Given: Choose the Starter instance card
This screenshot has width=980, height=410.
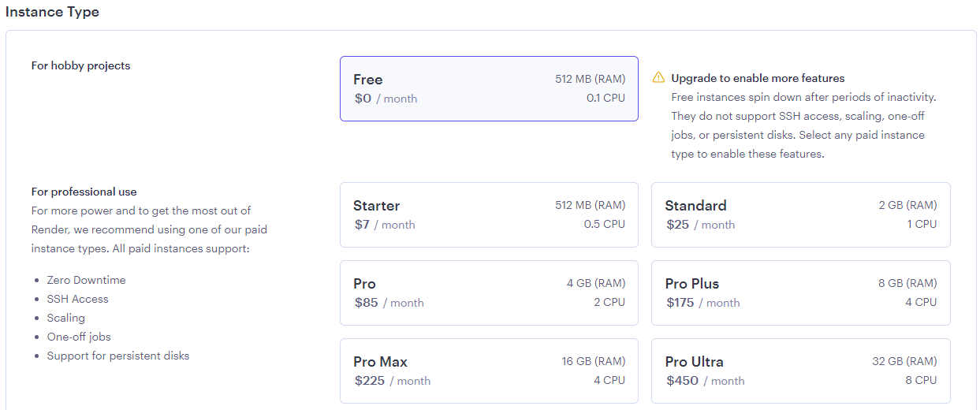Looking at the screenshot, I should (x=489, y=214).
